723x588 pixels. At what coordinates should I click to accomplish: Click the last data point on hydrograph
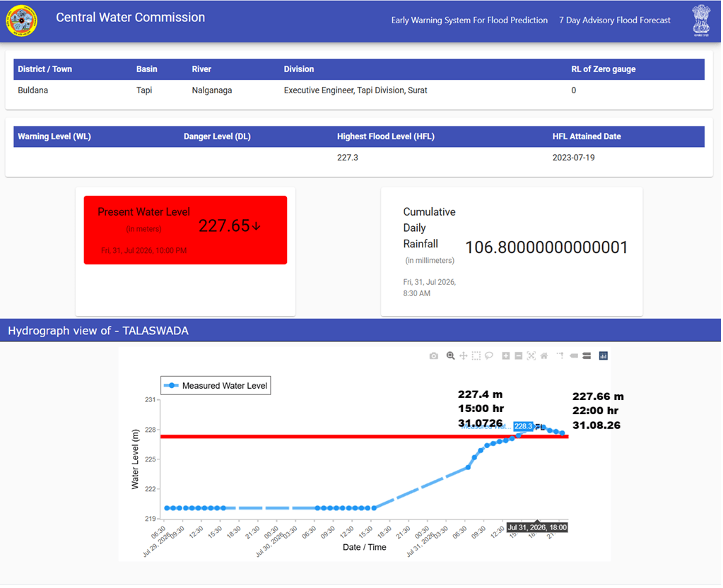562,433
